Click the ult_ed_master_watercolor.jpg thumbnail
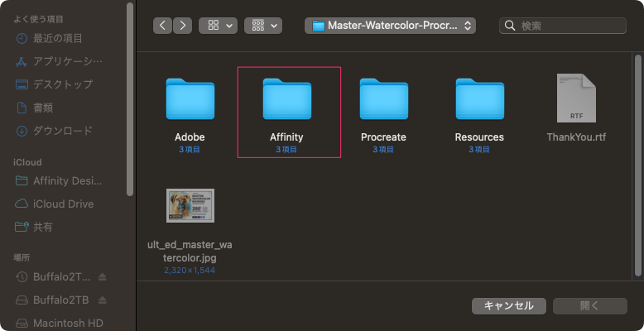The height and width of the screenshot is (331, 644). coord(190,206)
